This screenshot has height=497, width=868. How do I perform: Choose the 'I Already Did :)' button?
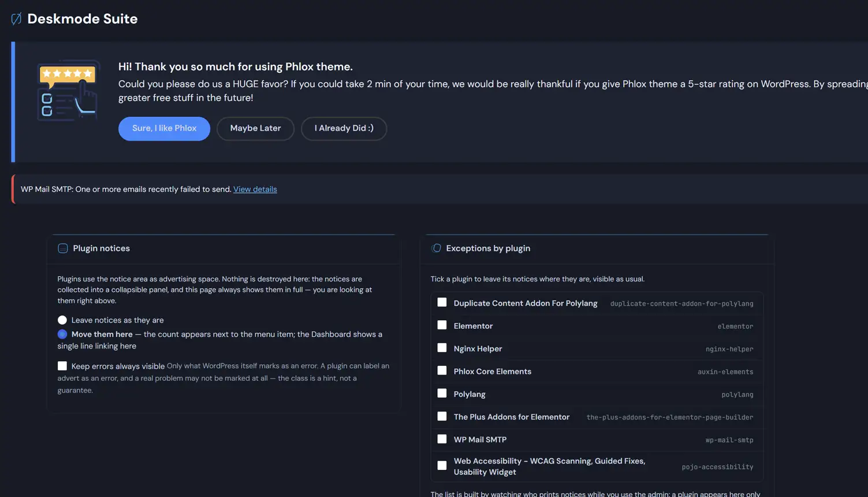point(344,128)
